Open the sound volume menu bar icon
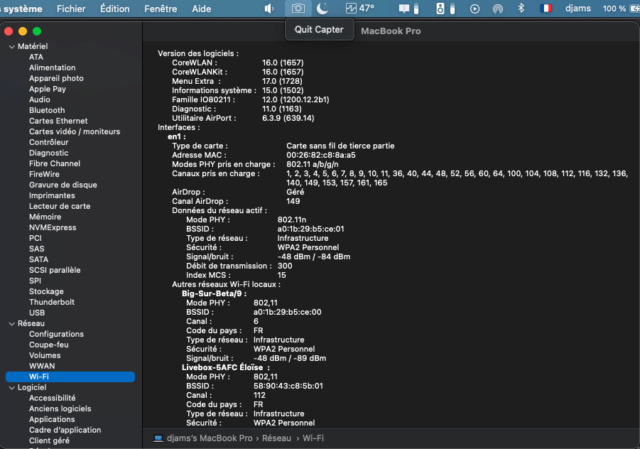 point(269,9)
